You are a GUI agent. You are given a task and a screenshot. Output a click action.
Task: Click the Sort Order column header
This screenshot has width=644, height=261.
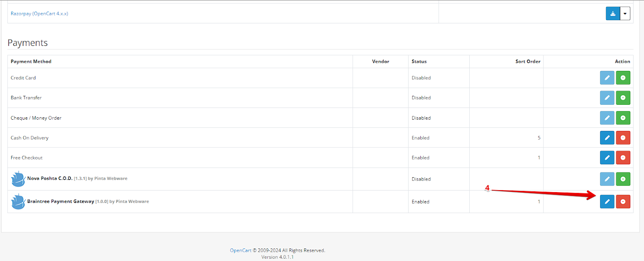(528, 62)
